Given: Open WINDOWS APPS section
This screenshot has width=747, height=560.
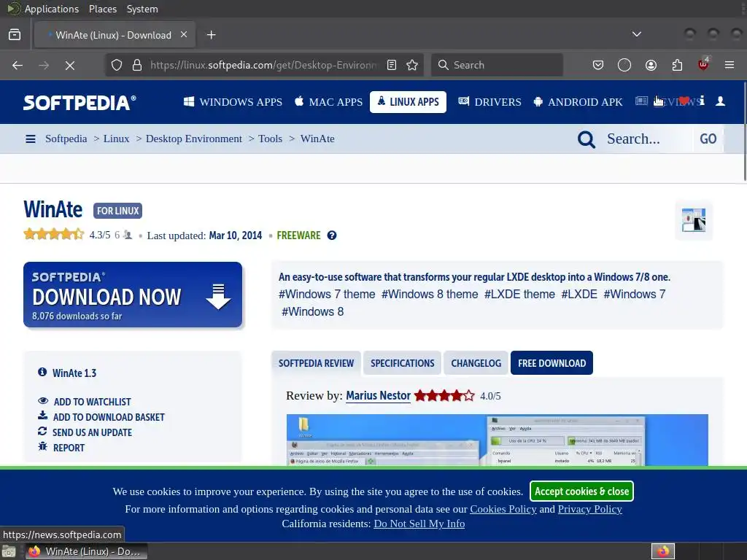Looking at the screenshot, I should [x=233, y=102].
